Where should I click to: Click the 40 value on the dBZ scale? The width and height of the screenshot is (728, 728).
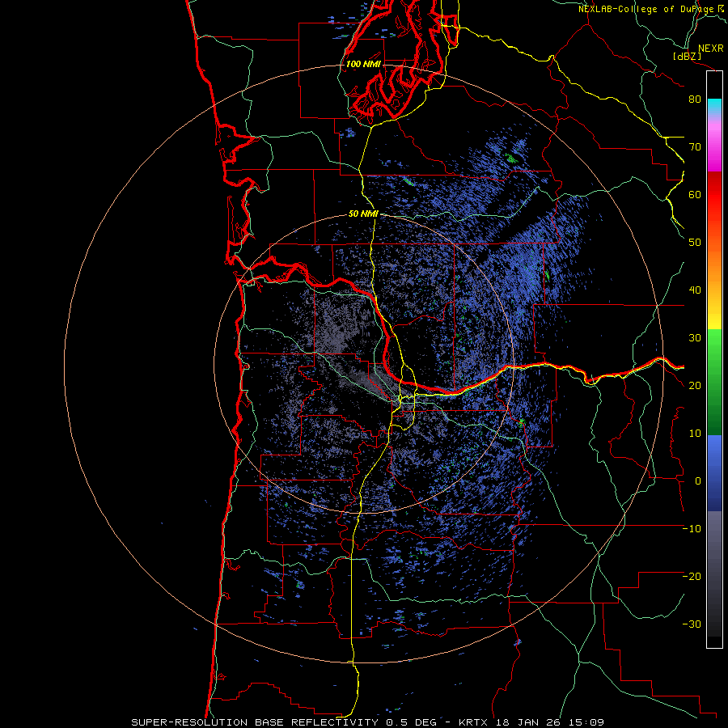click(695, 290)
